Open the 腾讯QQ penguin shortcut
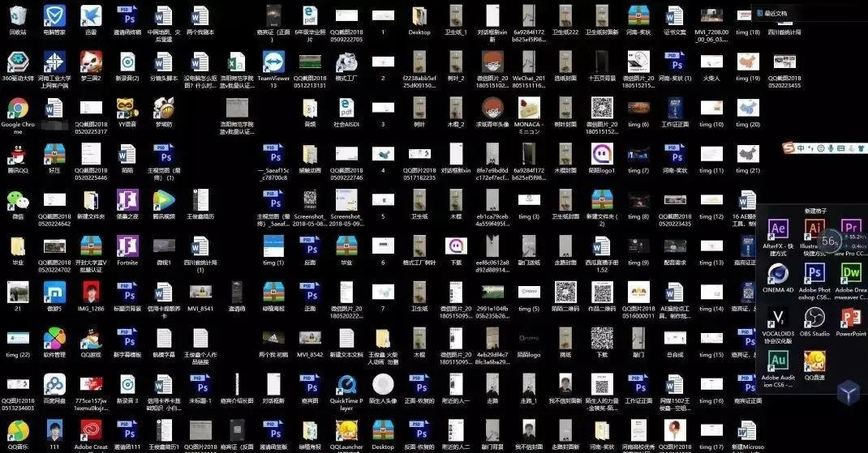 (18, 154)
